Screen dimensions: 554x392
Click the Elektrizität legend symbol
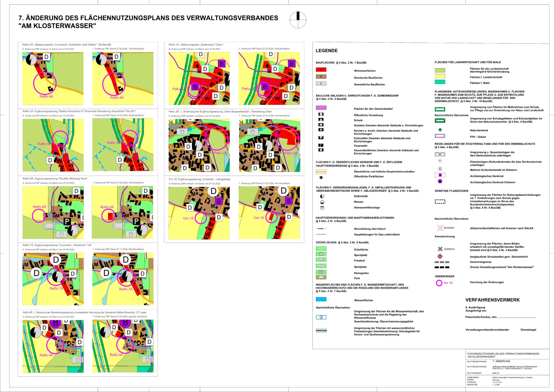click(x=322, y=196)
